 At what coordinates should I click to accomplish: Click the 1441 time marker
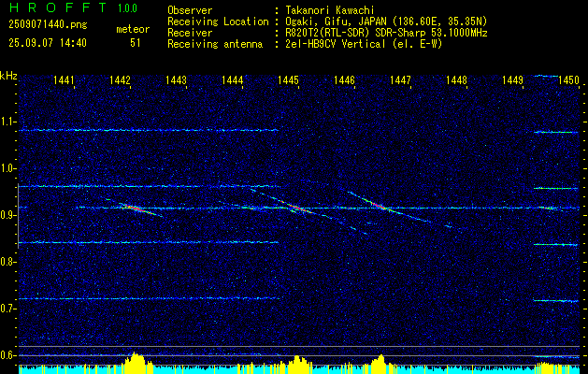64,79
